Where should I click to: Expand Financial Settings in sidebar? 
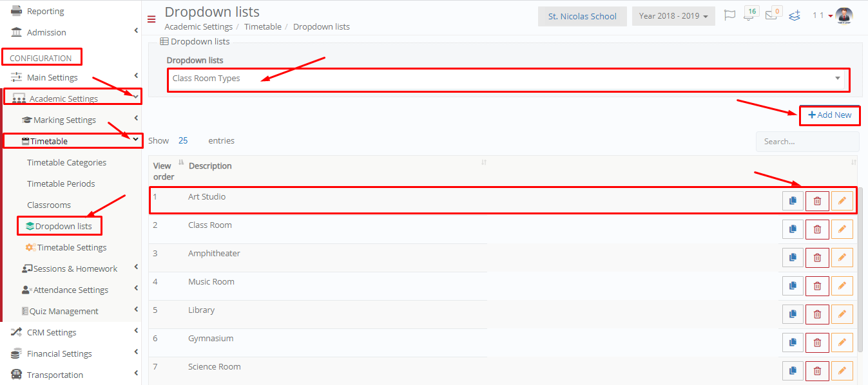(71, 353)
